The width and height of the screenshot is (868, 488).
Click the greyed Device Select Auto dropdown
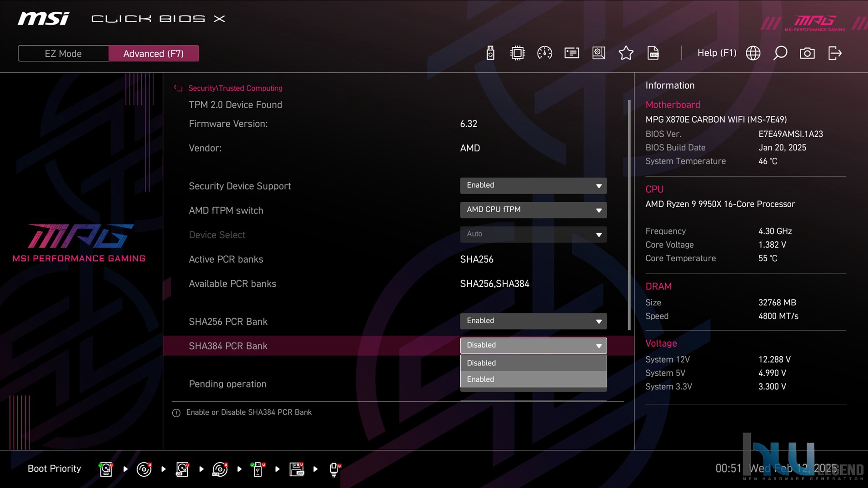tap(533, 234)
